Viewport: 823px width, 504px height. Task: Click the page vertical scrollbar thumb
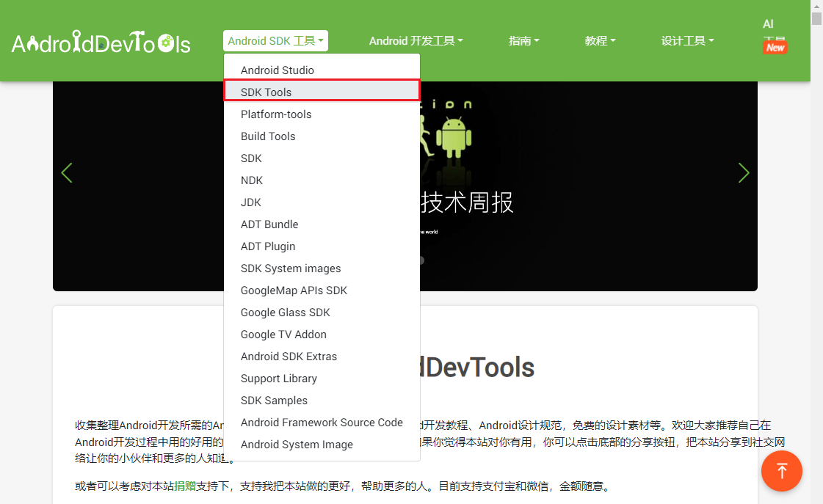pyautogui.click(x=816, y=18)
